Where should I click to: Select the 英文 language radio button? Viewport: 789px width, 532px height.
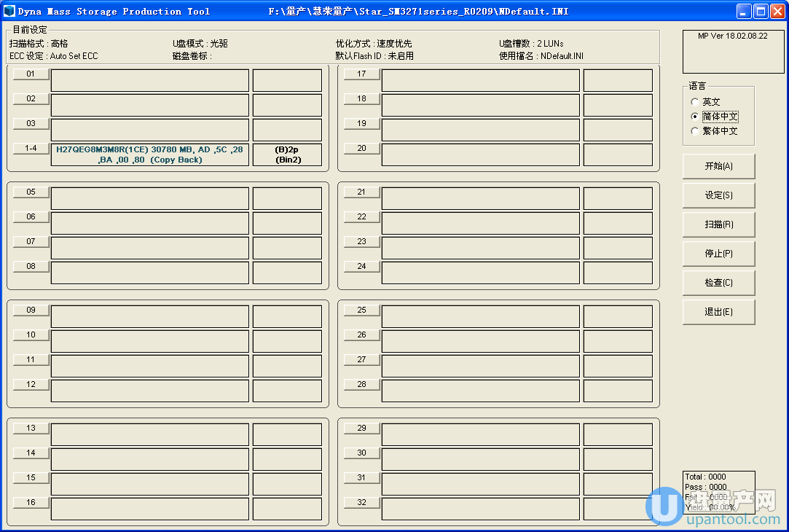click(695, 102)
